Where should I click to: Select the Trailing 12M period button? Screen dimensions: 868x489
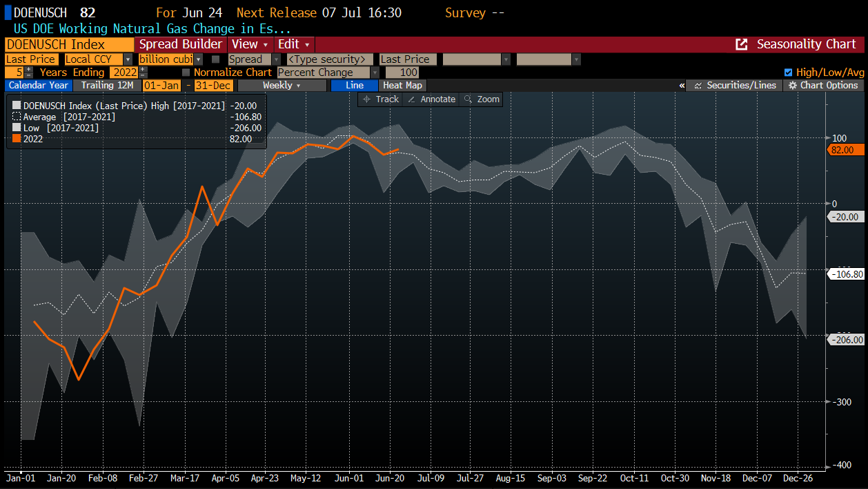point(106,86)
